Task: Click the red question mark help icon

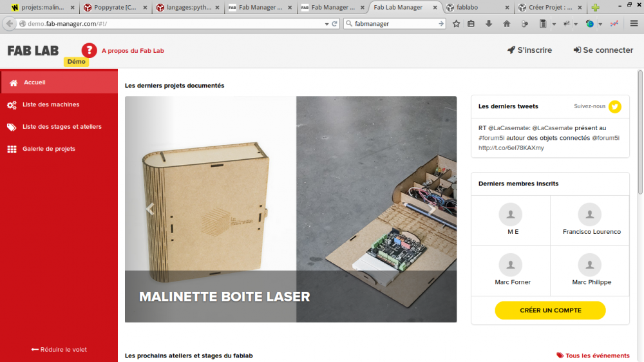Action: coord(89,50)
